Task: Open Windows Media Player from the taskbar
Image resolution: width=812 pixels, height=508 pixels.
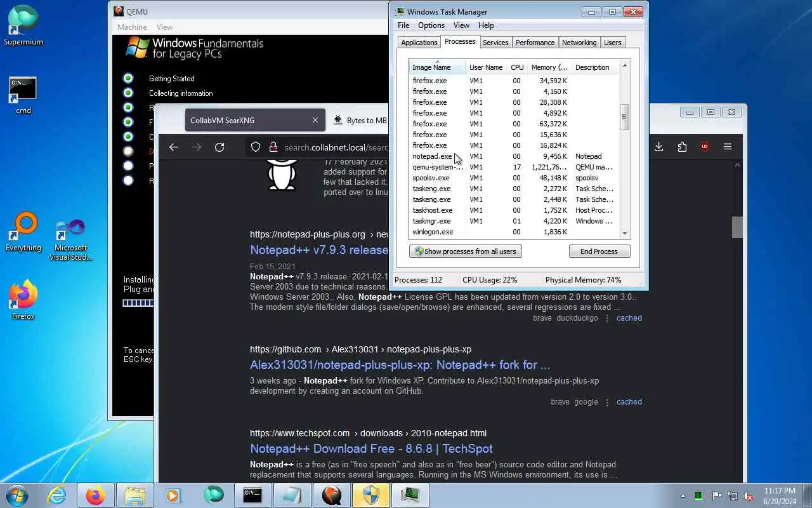Action: [x=173, y=495]
